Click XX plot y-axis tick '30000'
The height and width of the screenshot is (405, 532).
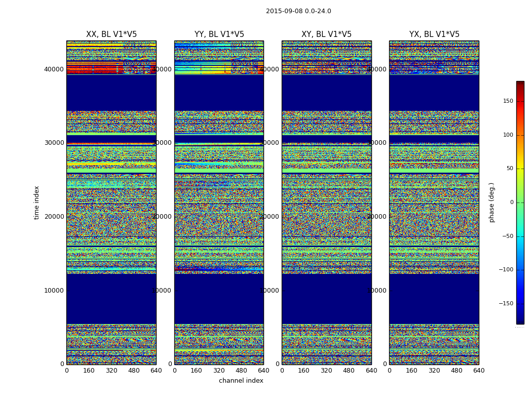coord(54,143)
